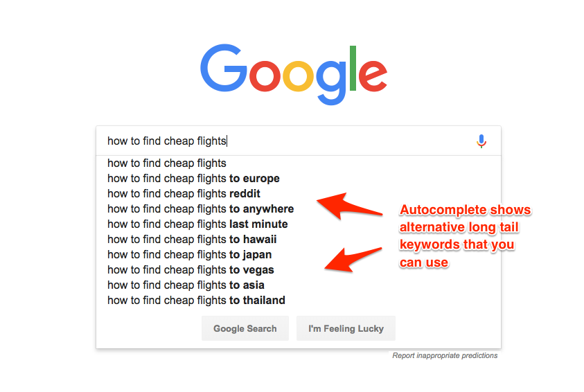Choose the "last minute" flights suggestion
The image size is (584, 392).
point(197,224)
